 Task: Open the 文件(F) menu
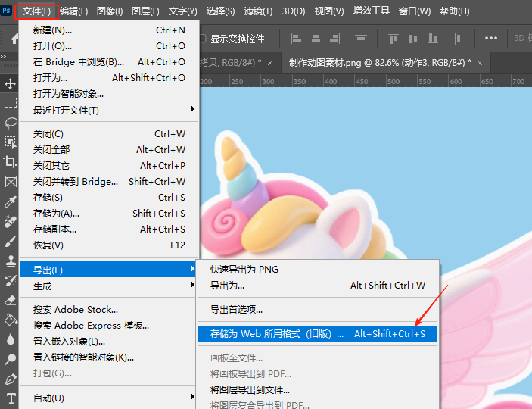(x=36, y=11)
